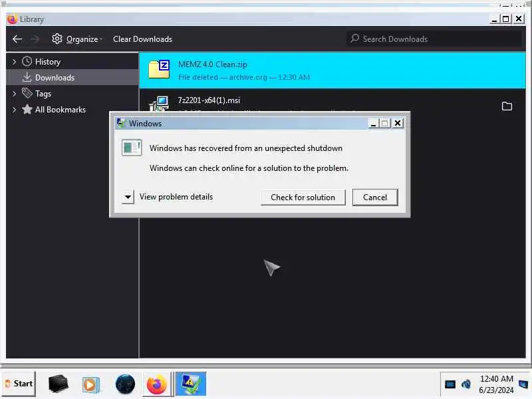Go back using the Library back arrow
This screenshot has width=532, height=399.
(x=17, y=39)
